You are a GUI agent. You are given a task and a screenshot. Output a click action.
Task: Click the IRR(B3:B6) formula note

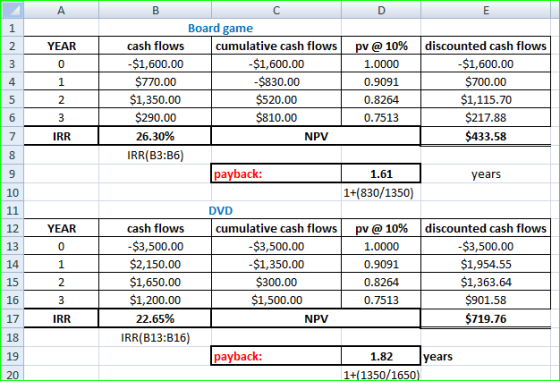(x=155, y=155)
